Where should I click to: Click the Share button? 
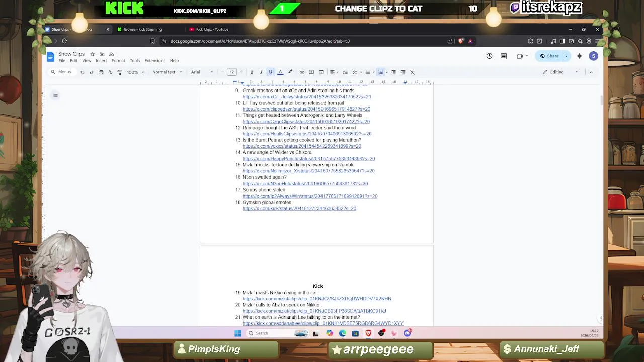[x=548, y=56]
